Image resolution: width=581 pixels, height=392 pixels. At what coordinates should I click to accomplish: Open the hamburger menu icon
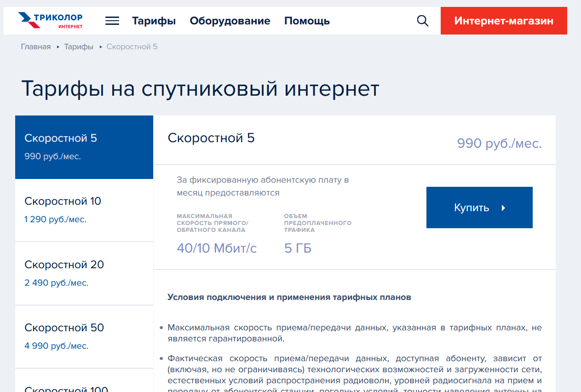(112, 21)
